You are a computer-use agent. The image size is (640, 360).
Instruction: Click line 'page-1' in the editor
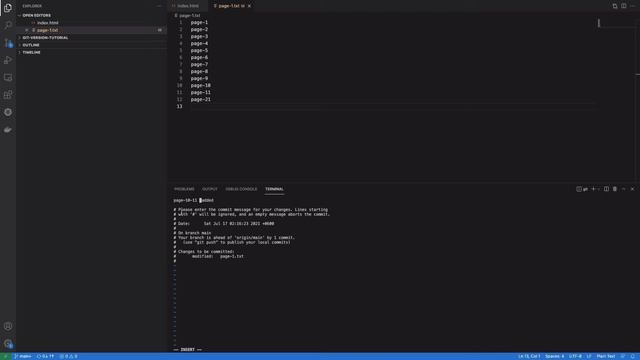199,22
